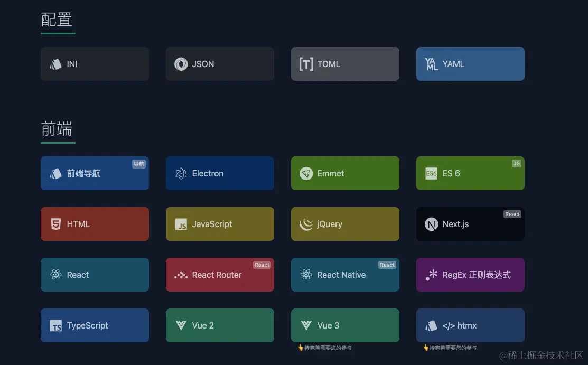Click the atom icon on React card
588x365 pixels.
56,275
